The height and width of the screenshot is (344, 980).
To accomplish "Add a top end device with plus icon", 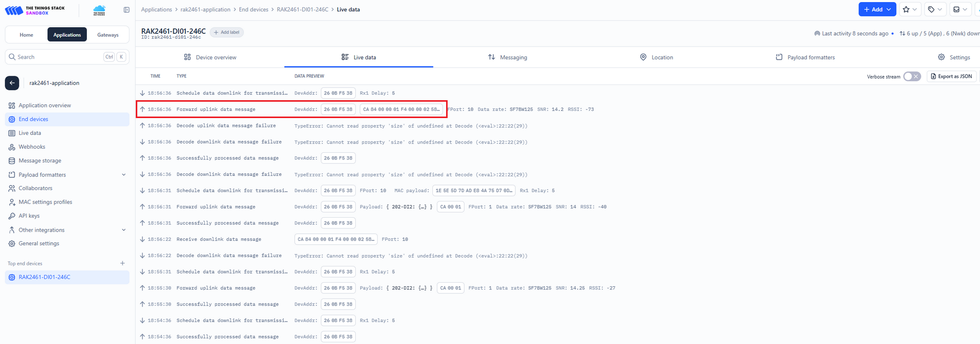I will pos(122,263).
